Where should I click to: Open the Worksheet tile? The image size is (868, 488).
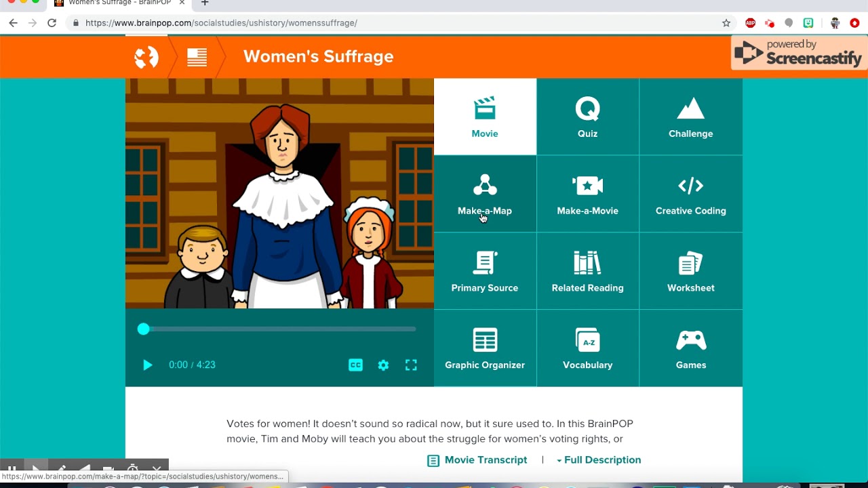click(x=690, y=271)
